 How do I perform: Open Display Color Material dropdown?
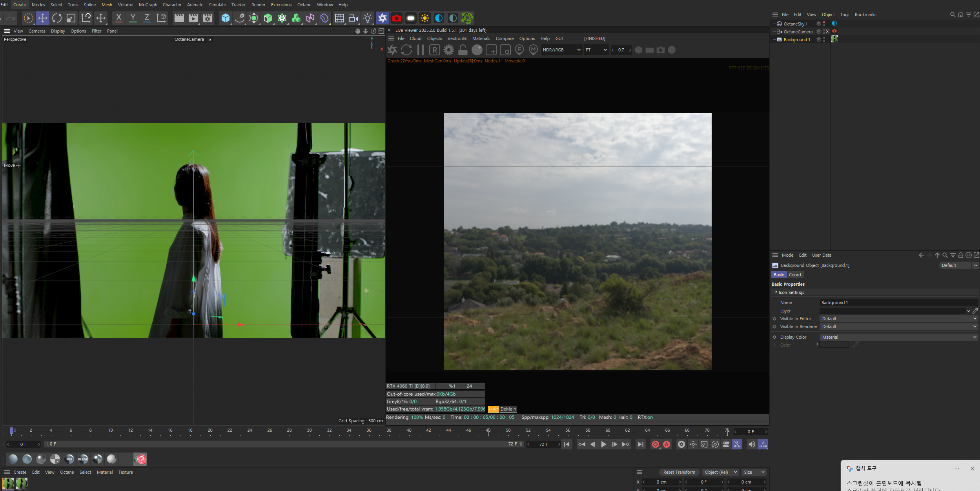click(x=898, y=337)
